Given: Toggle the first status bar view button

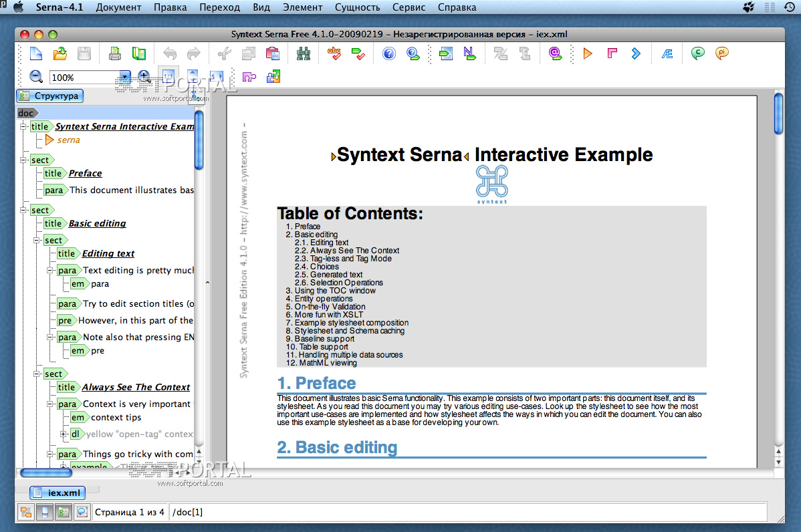Looking at the screenshot, I should (25, 511).
